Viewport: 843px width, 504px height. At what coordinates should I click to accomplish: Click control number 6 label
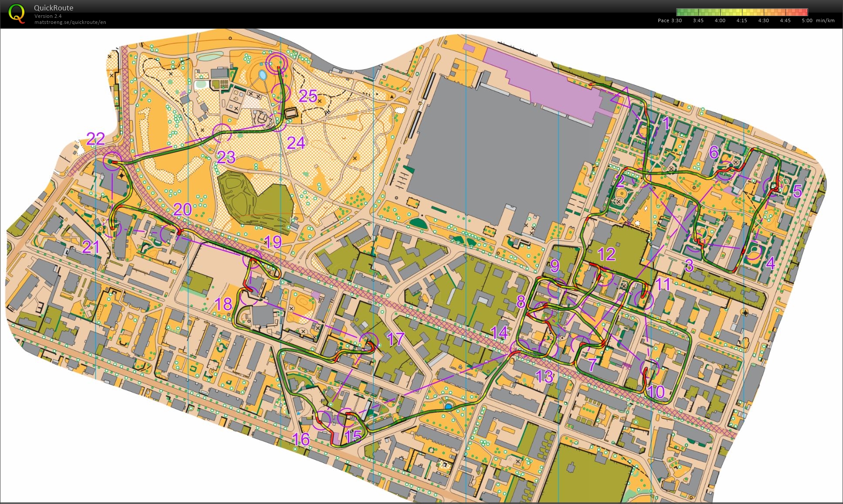point(713,152)
